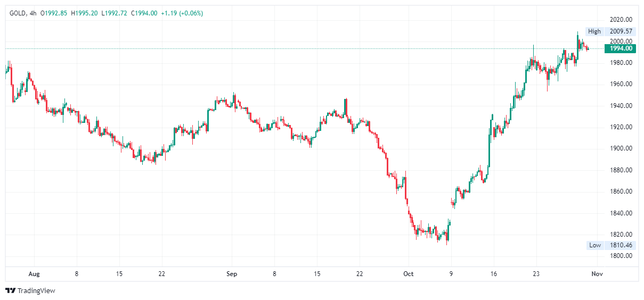The width and height of the screenshot is (644, 300).
Task: Click the green 1994.00 current price label
Action: [x=620, y=48]
